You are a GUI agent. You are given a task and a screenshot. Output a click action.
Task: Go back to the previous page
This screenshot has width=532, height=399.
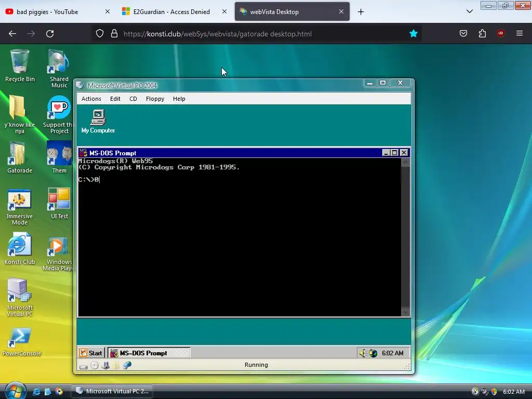[12, 33]
